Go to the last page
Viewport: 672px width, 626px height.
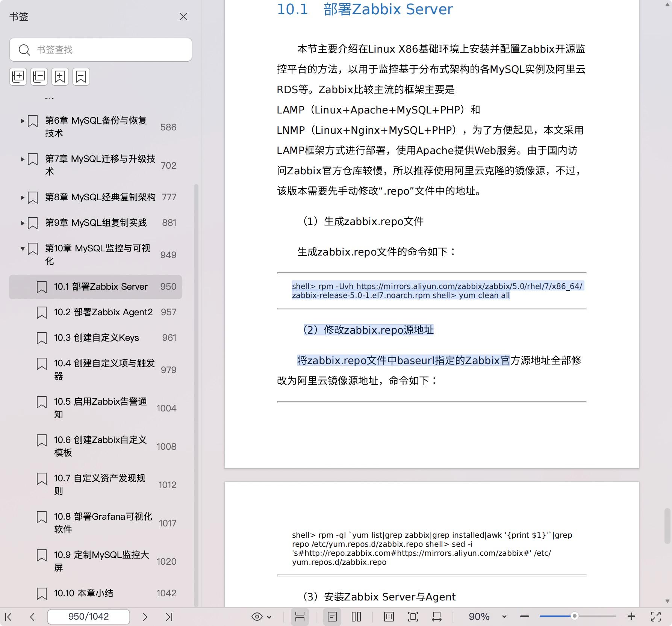[x=169, y=617]
